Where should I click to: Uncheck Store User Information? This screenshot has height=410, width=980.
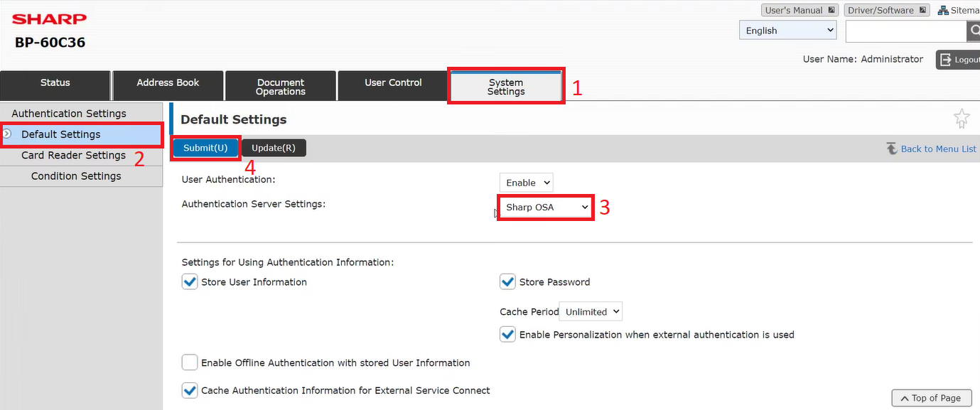[x=190, y=281]
